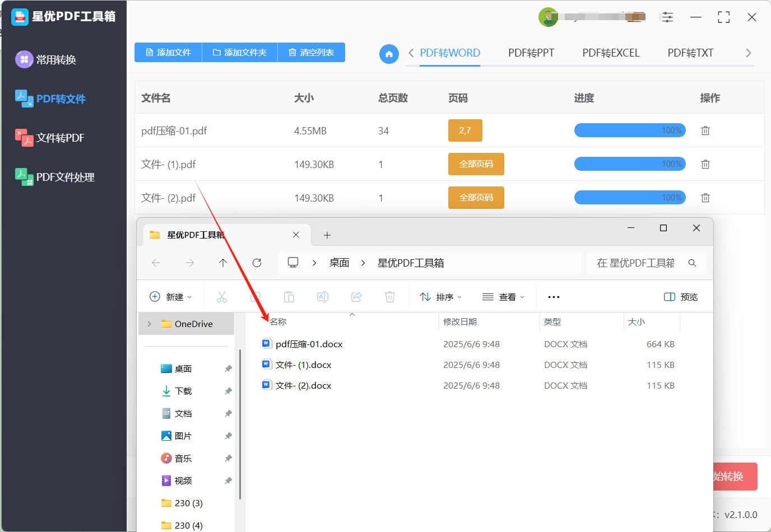The width and height of the screenshot is (771, 532).
Task: Delete pdf压缩-01.pdf with its trash icon
Action: click(x=705, y=130)
